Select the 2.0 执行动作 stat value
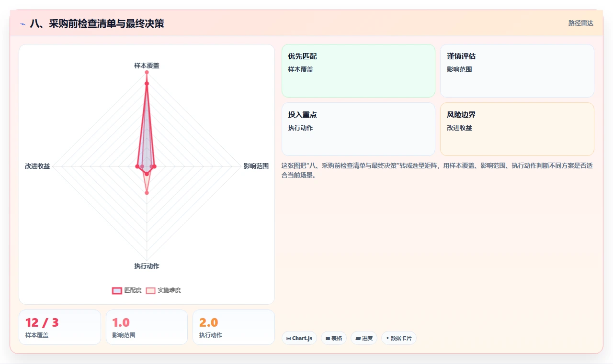Image resolution: width=613 pixels, height=364 pixels. 209,322
